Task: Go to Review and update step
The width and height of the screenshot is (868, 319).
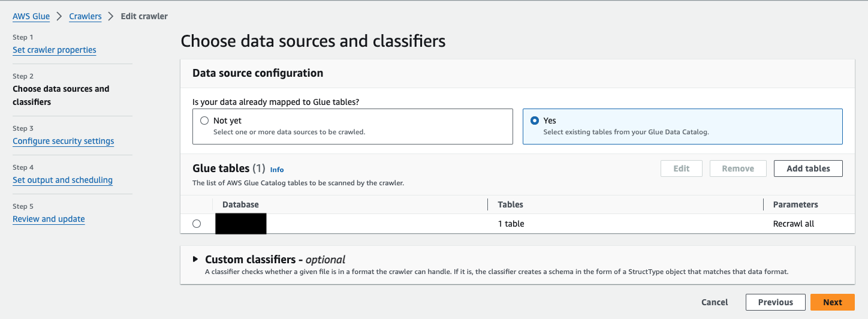Action: pyautogui.click(x=49, y=219)
